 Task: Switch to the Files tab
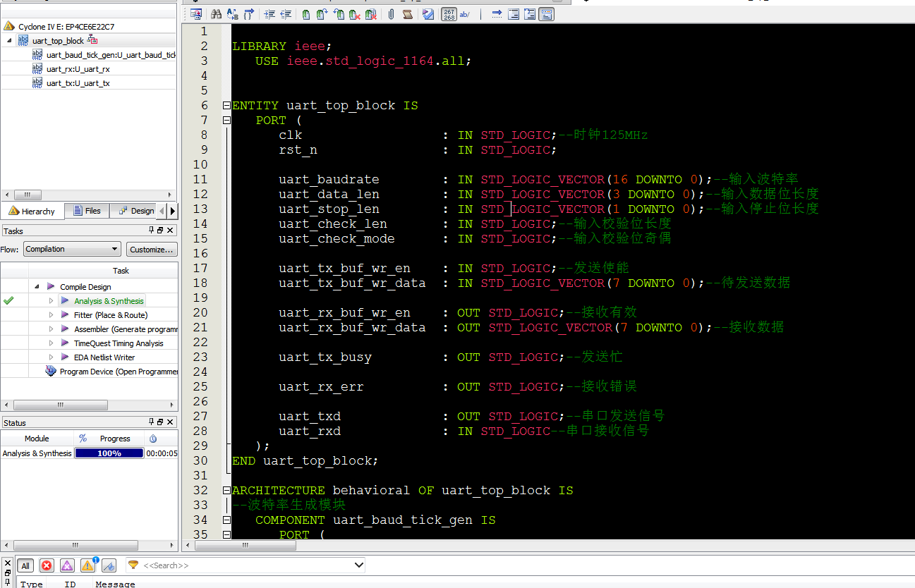click(x=86, y=211)
